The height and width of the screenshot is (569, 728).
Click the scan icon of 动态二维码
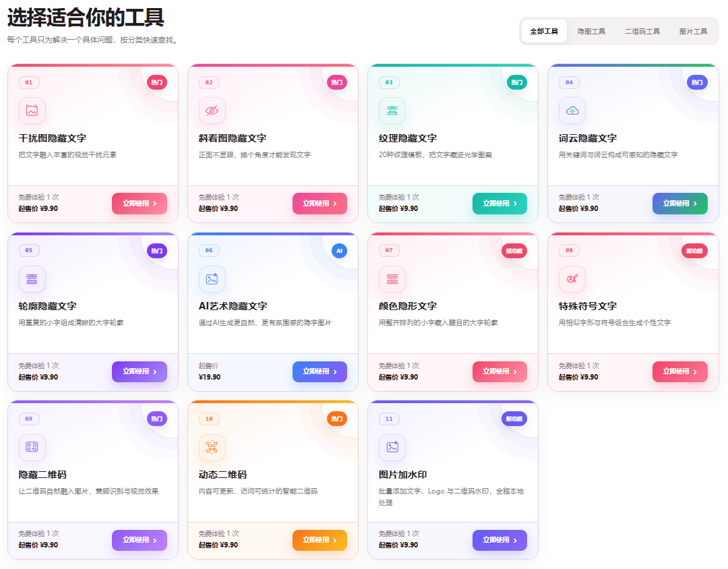pos(212,447)
